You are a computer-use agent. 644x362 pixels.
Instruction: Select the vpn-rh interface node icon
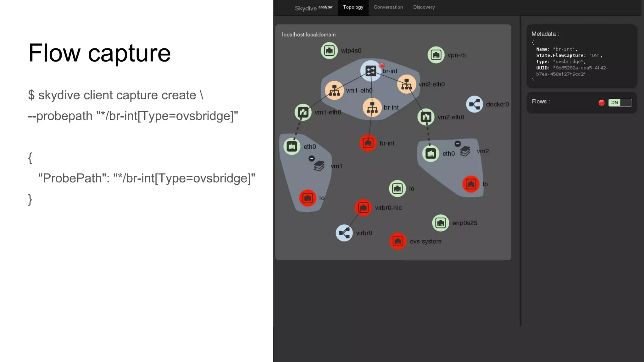(436, 55)
